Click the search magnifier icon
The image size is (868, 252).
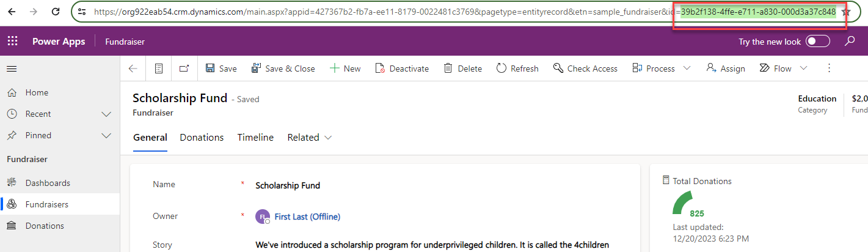pyautogui.click(x=850, y=42)
